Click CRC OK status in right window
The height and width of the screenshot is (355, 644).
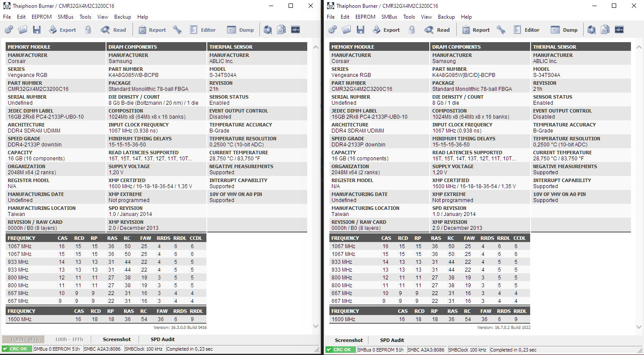(x=340, y=350)
